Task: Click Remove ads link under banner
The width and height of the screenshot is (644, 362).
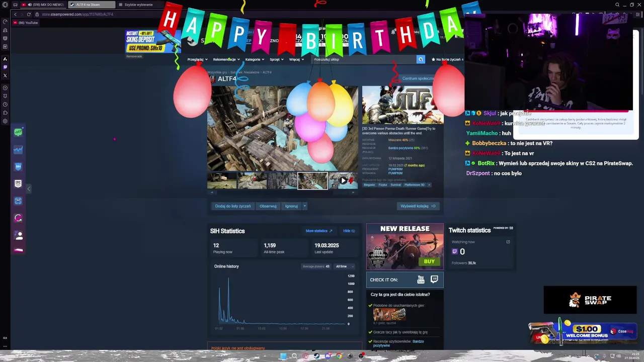Action: pyautogui.click(x=134, y=56)
